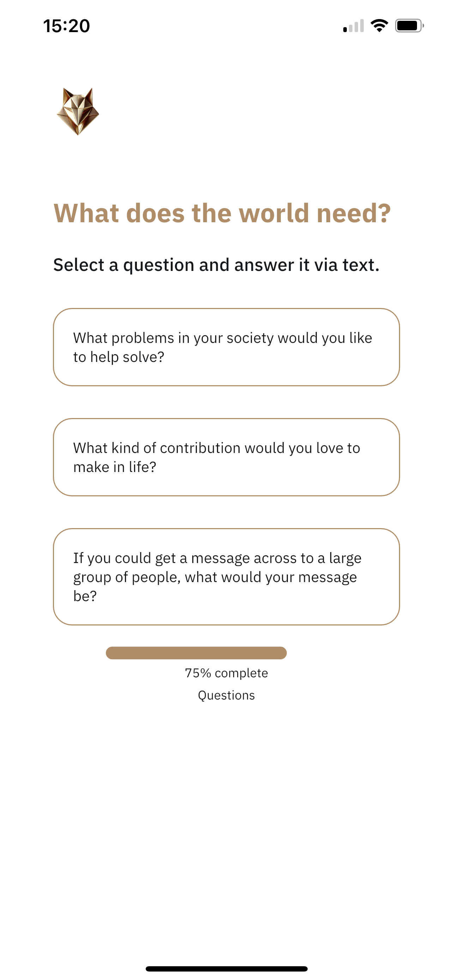
Task: Tap the 'What does the world need?' heading
Action: [222, 213]
